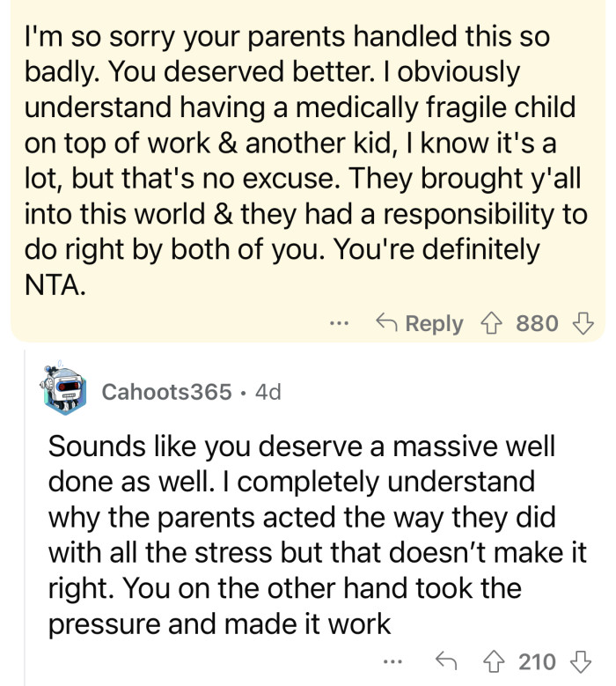Tap the reply arrow icon under Cahoots365's comment
616x686 pixels.
point(446,661)
